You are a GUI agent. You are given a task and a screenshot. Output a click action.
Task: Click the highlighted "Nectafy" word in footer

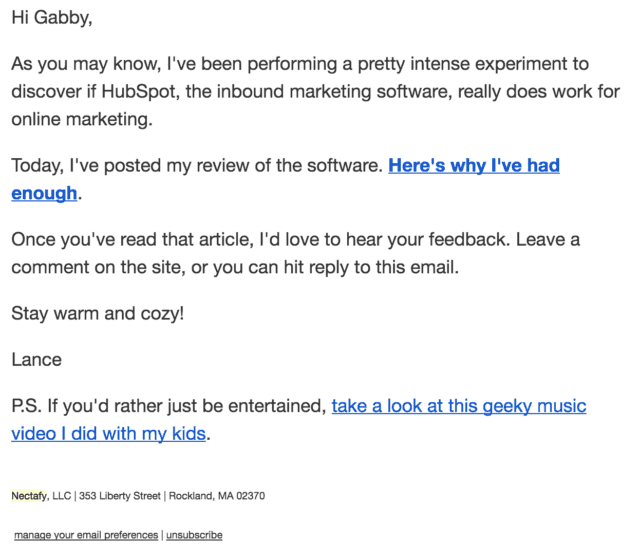29,495
